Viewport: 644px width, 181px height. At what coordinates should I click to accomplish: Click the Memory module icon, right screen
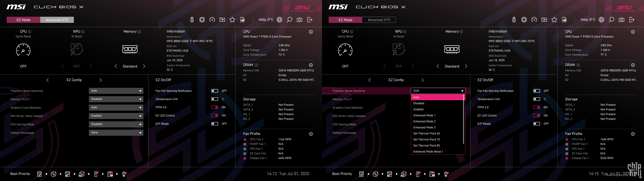(452, 49)
